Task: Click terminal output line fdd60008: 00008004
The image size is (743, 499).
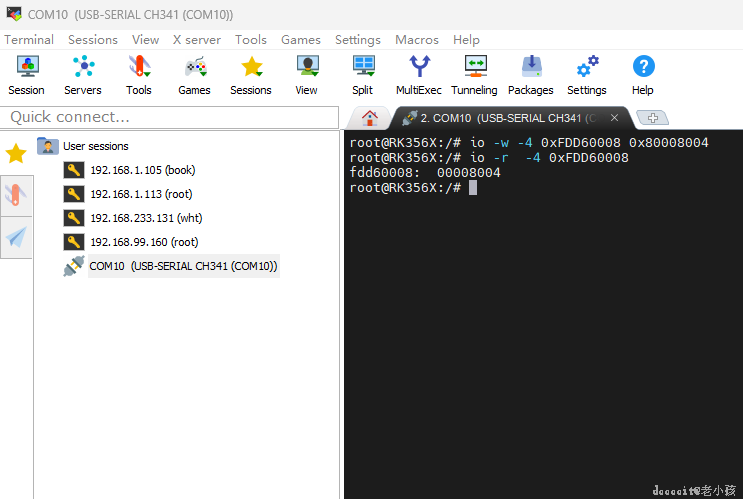Action: (x=425, y=172)
